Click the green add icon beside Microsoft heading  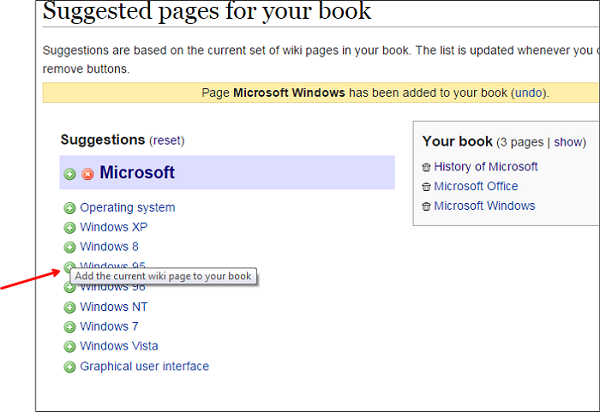pos(70,174)
